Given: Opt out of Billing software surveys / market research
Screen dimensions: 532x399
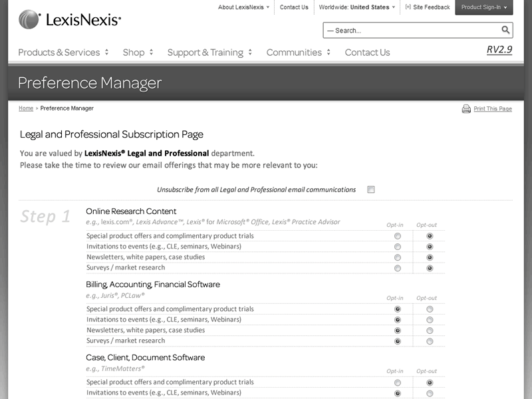Looking at the screenshot, I should click(430, 341).
